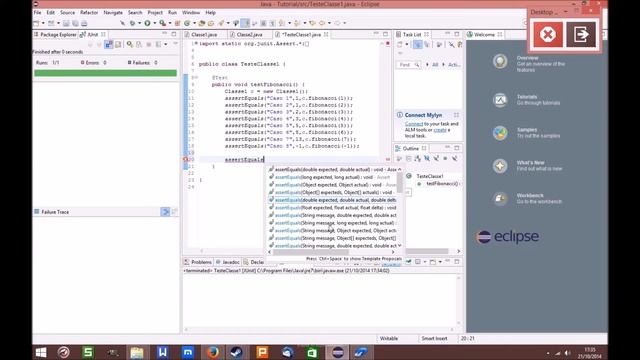
Task: Click the Tutorials icon on Welcome page
Action: [x=500, y=100]
